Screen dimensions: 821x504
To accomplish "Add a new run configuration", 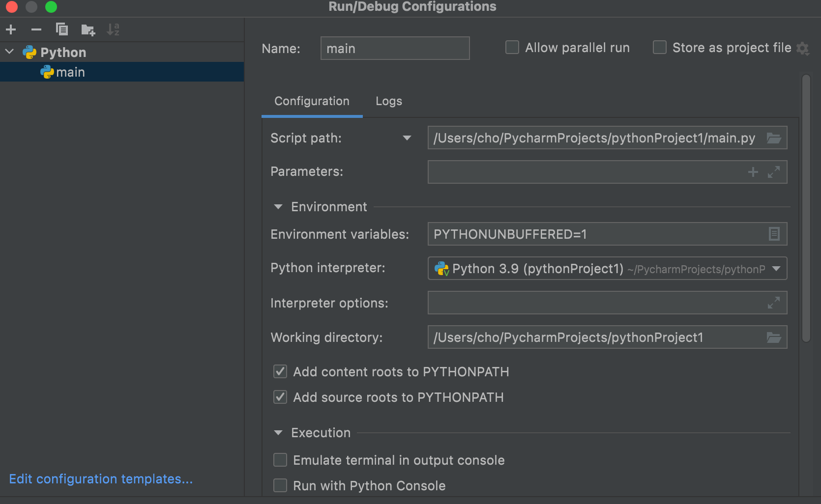I will tap(11, 30).
